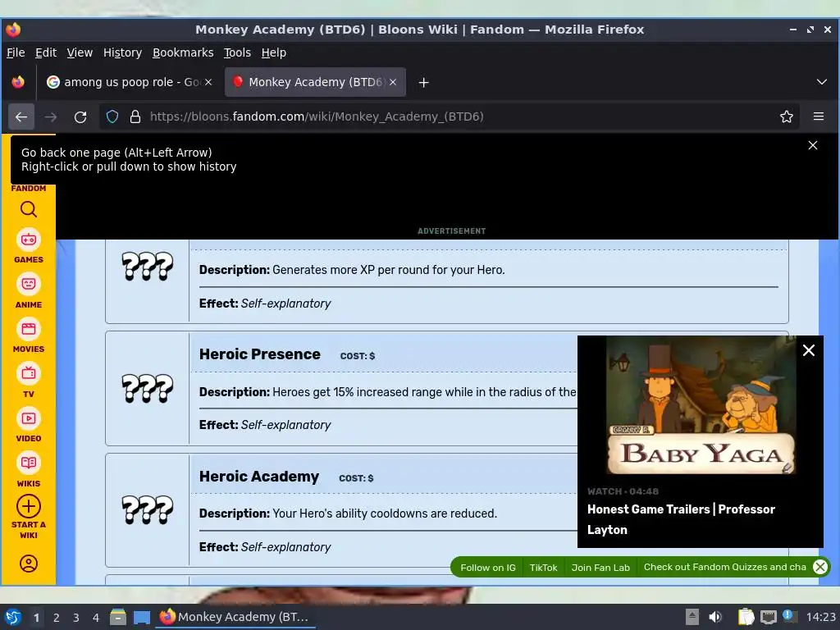Open a new tab with the plus button

click(423, 83)
